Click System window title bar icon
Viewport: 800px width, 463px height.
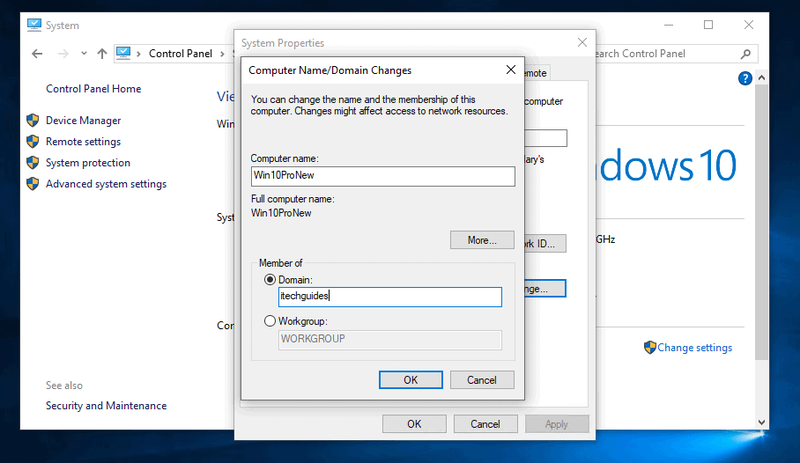(34, 25)
